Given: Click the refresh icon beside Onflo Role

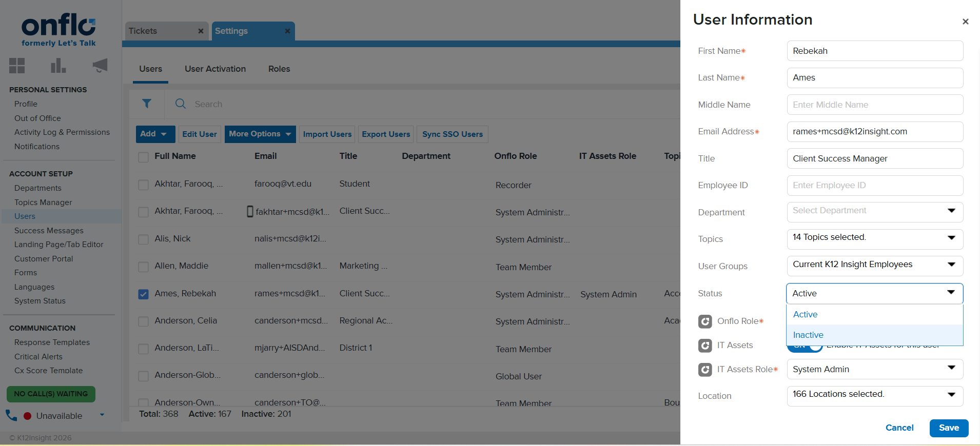Looking at the screenshot, I should click(705, 321).
